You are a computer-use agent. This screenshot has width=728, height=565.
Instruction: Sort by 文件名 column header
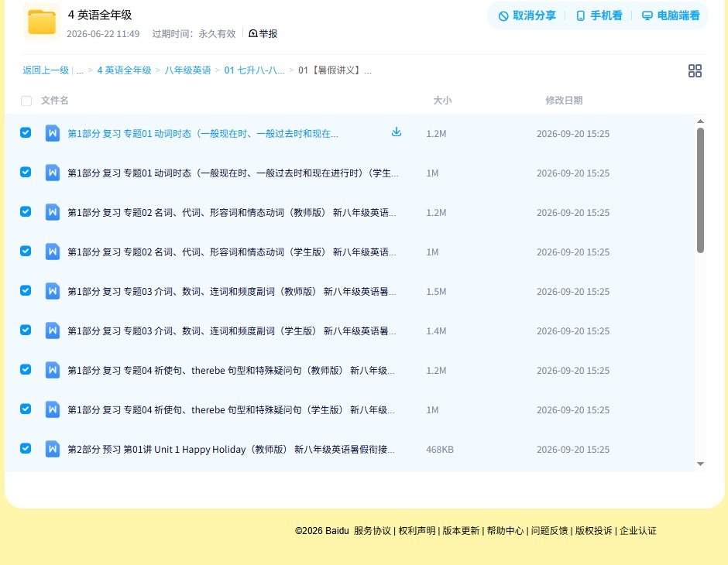55,100
